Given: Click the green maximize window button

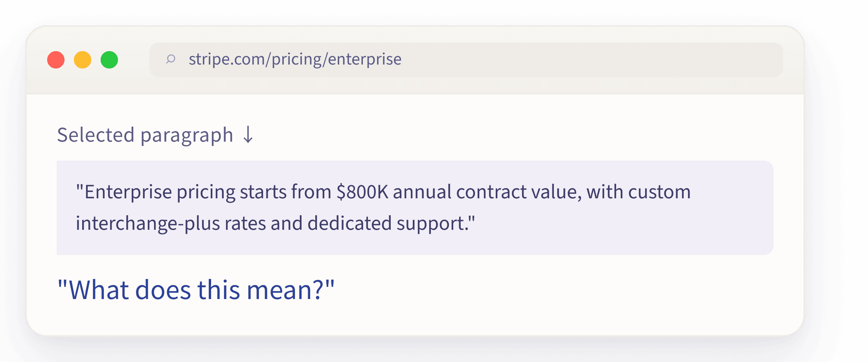Looking at the screenshot, I should click(109, 60).
